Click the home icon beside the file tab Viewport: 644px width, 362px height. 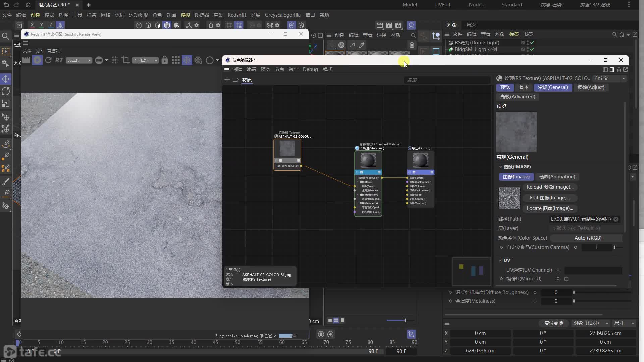click(28, 5)
